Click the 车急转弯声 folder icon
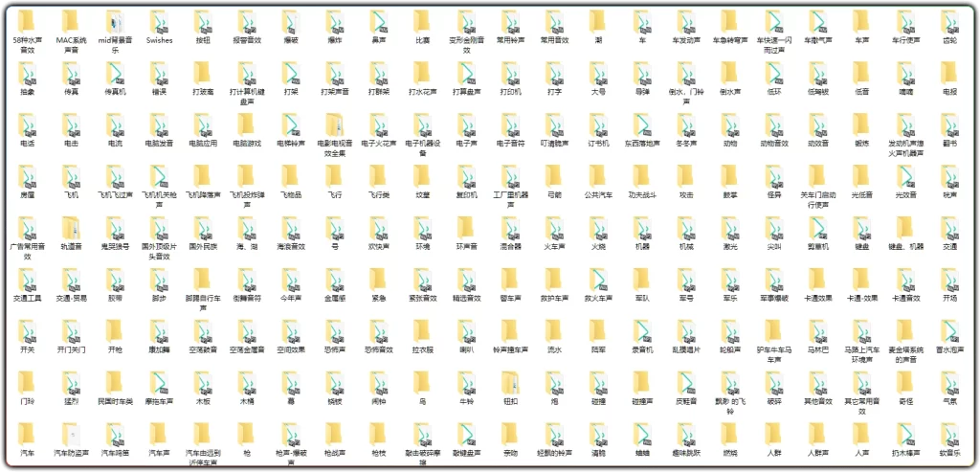Image resolution: width=980 pixels, height=472 pixels. pyautogui.click(x=729, y=22)
